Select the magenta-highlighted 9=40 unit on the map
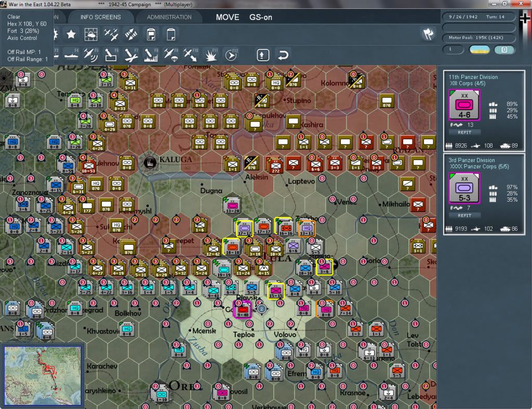The image size is (532, 409). 243,310
